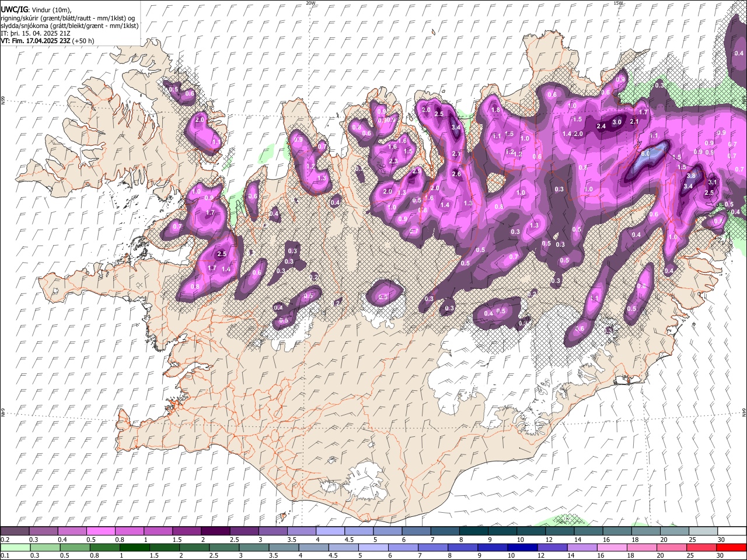Click the '0.1' label in the lower legend row
Image resolution: width=747 pixels, height=560 pixels.
5,556
